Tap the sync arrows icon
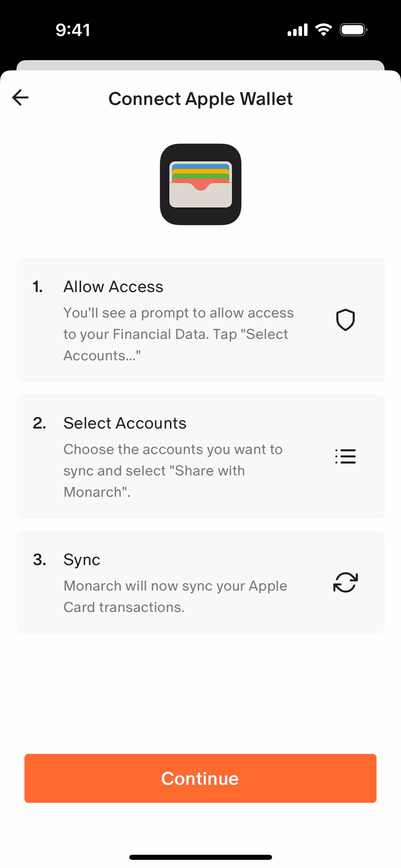The width and height of the screenshot is (401, 868). pos(345,582)
